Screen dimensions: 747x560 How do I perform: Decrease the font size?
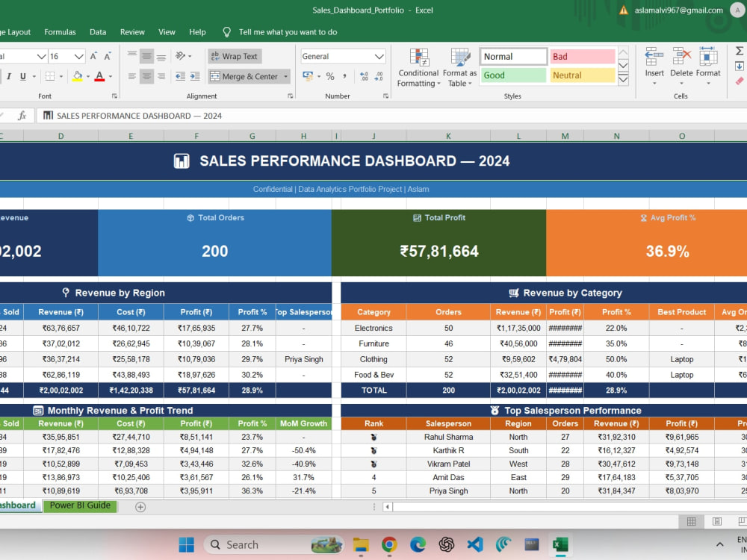[108, 56]
